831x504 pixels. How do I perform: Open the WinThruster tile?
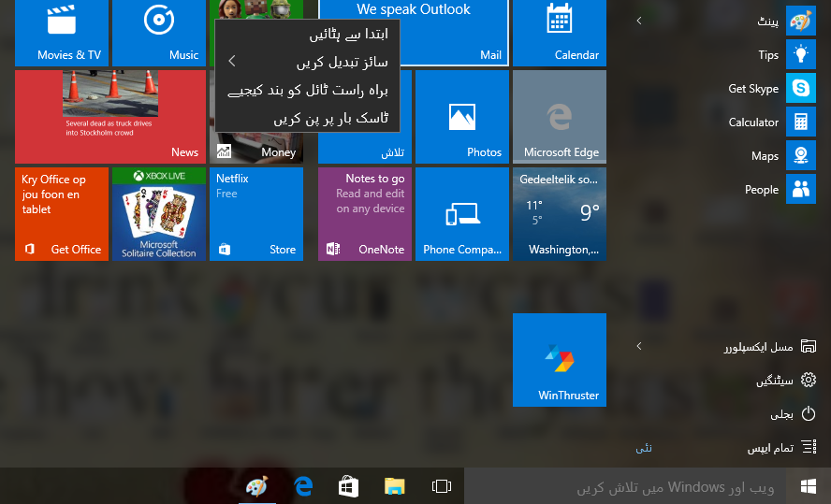[x=560, y=360]
